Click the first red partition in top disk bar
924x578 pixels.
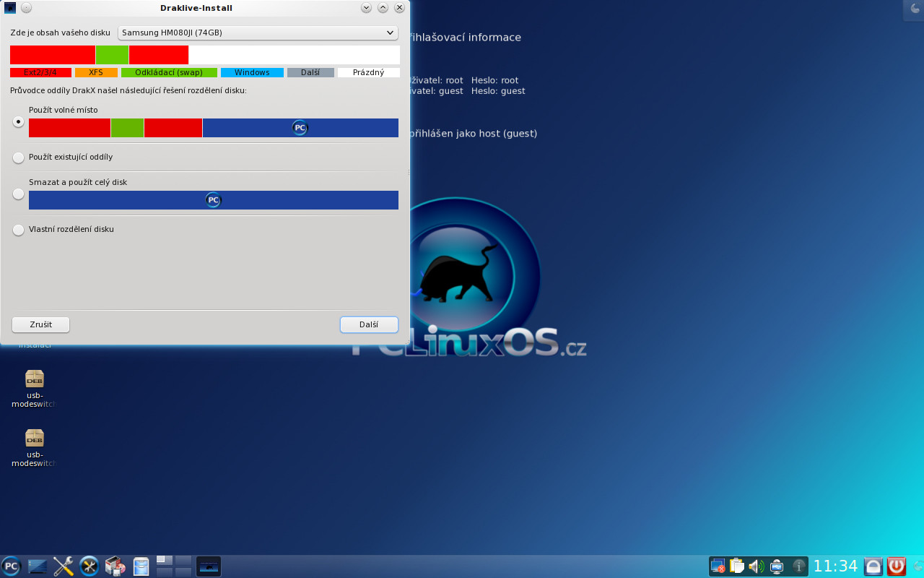(x=53, y=55)
